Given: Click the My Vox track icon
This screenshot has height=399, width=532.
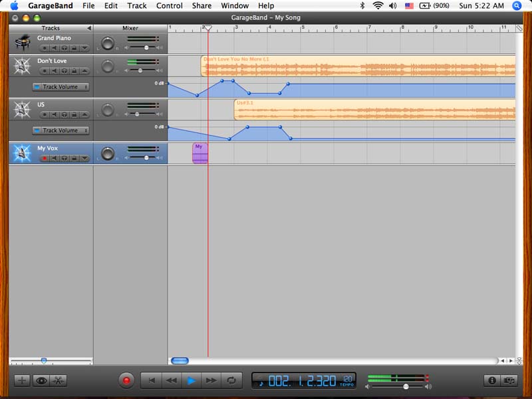Looking at the screenshot, I should point(22,153).
